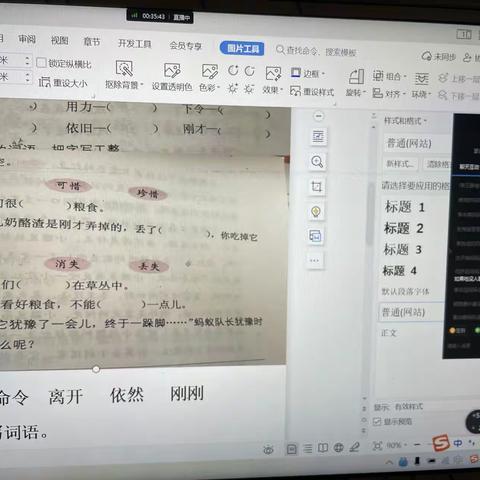This screenshot has height=480, width=480.
Task: Open the Member Exclusive (会员专享) tab
Action: pos(185,46)
